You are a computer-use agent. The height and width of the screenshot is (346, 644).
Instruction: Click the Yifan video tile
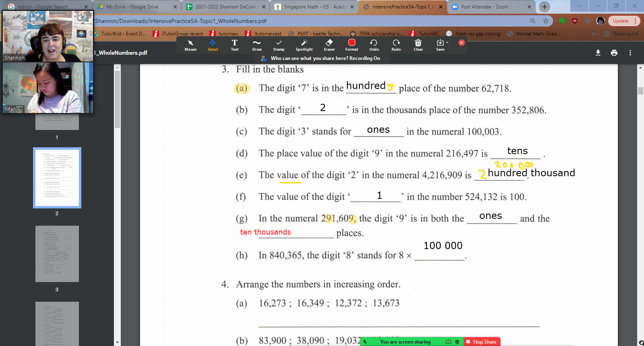coord(47,87)
